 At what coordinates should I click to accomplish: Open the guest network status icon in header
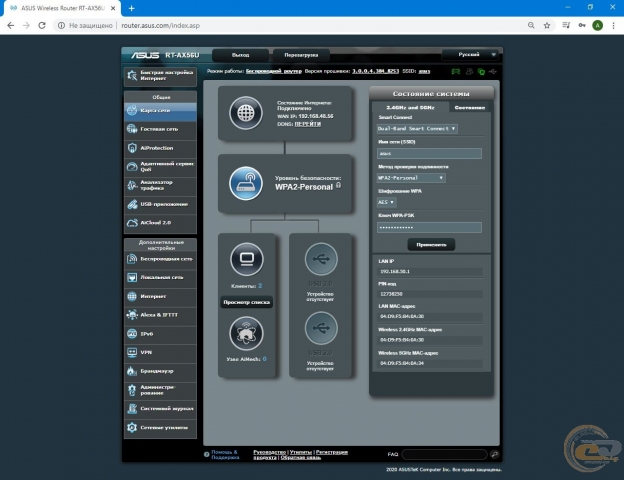click(456, 72)
